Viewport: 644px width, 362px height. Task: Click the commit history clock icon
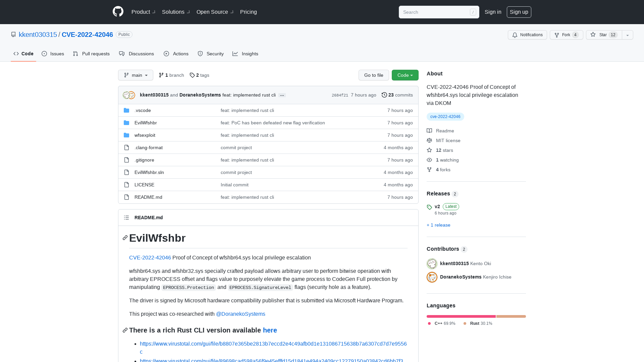384,95
